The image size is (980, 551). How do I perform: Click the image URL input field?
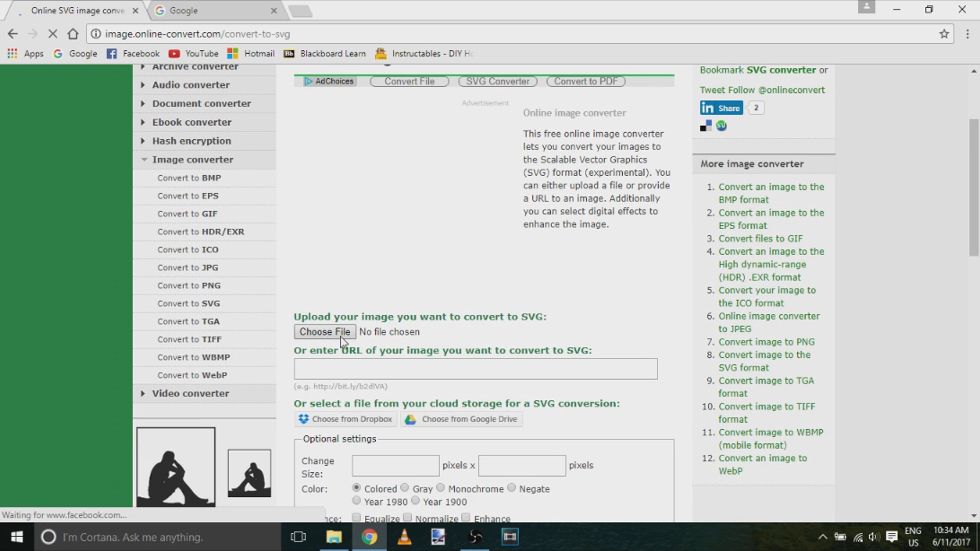[475, 369]
